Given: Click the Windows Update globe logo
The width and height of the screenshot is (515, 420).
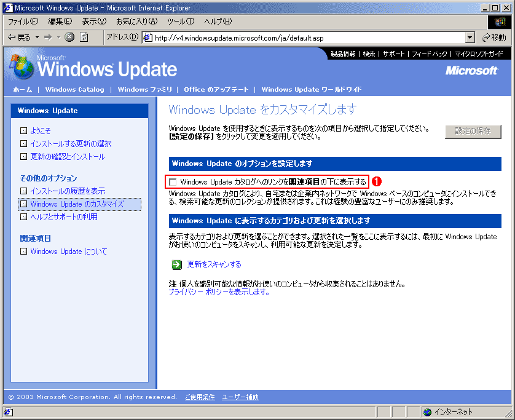Looking at the screenshot, I should click(x=22, y=66).
